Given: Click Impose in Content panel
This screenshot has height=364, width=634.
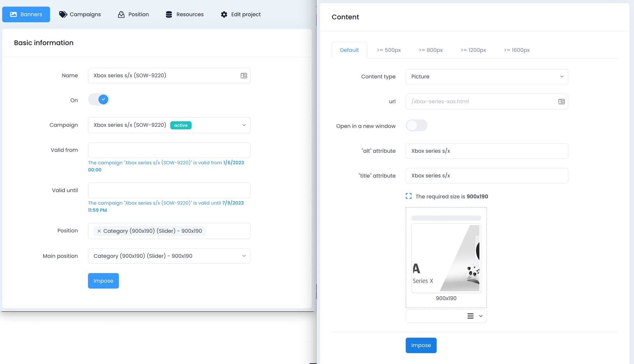Looking at the screenshot, I should 421,345.
